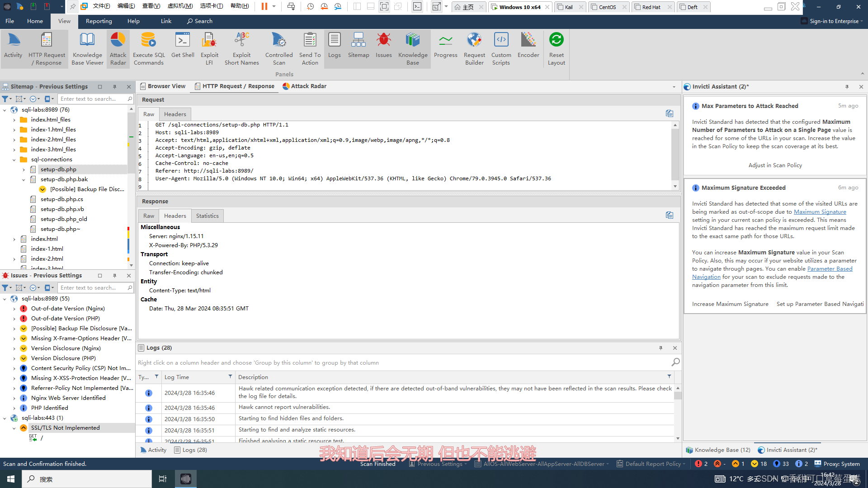This screenshot has height=488, width=868.
Task: Open the Log Time column filter dropdown
Action: [230, 377]
